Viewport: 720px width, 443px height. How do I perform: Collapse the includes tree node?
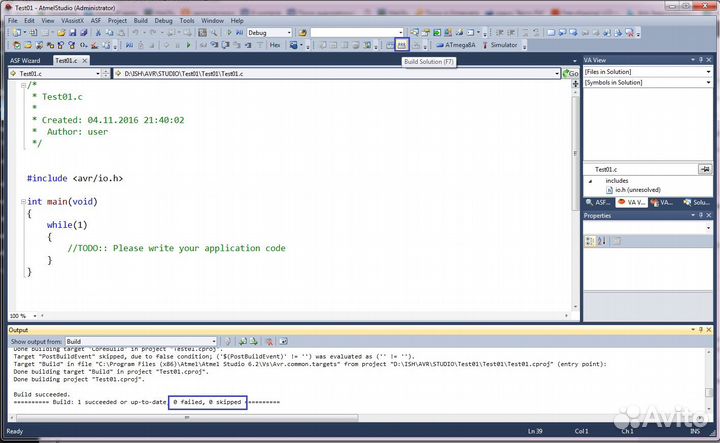[589, 181]
